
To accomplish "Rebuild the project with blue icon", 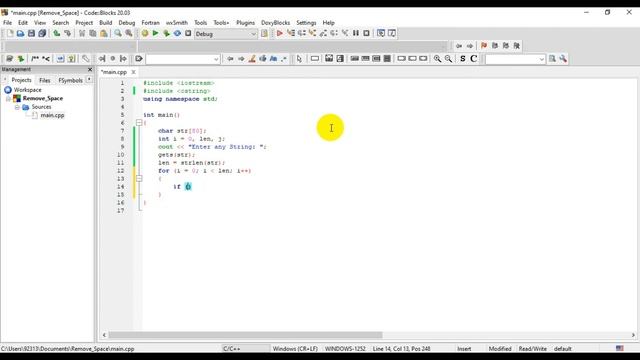I will pyautogui.click(x=177, y=33).
